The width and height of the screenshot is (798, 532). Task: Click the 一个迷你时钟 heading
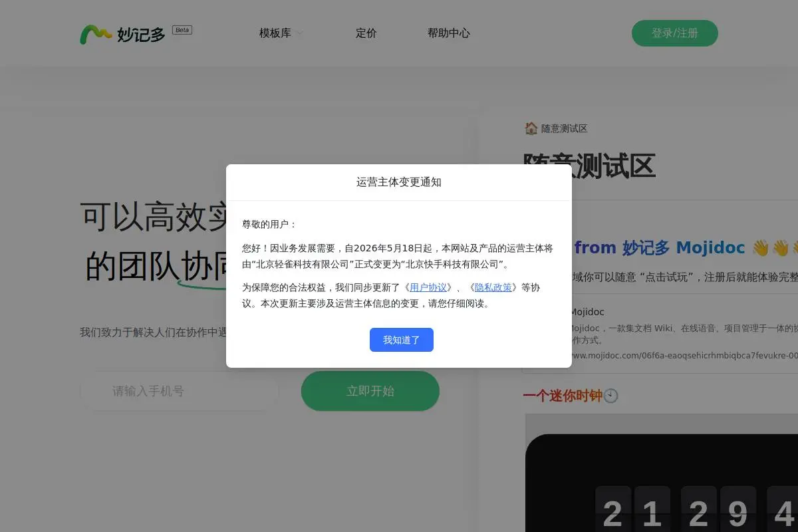563,396
